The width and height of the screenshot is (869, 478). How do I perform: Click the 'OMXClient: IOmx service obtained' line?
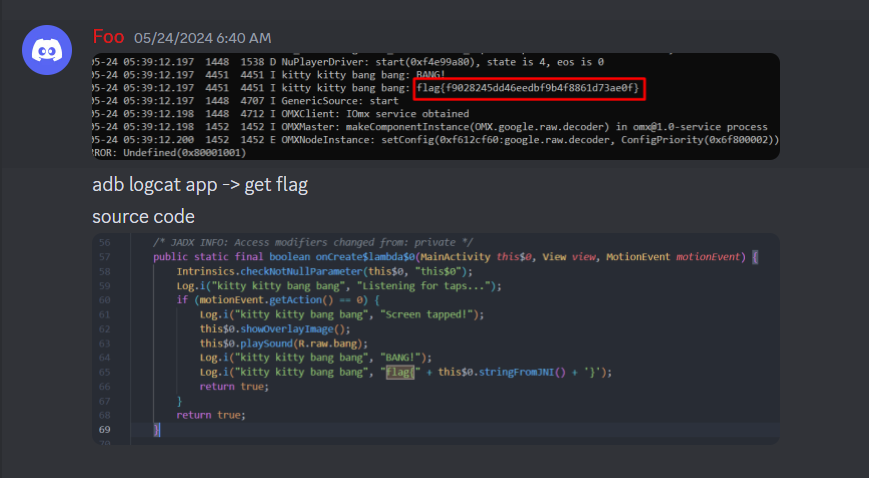tap(280, 114)
